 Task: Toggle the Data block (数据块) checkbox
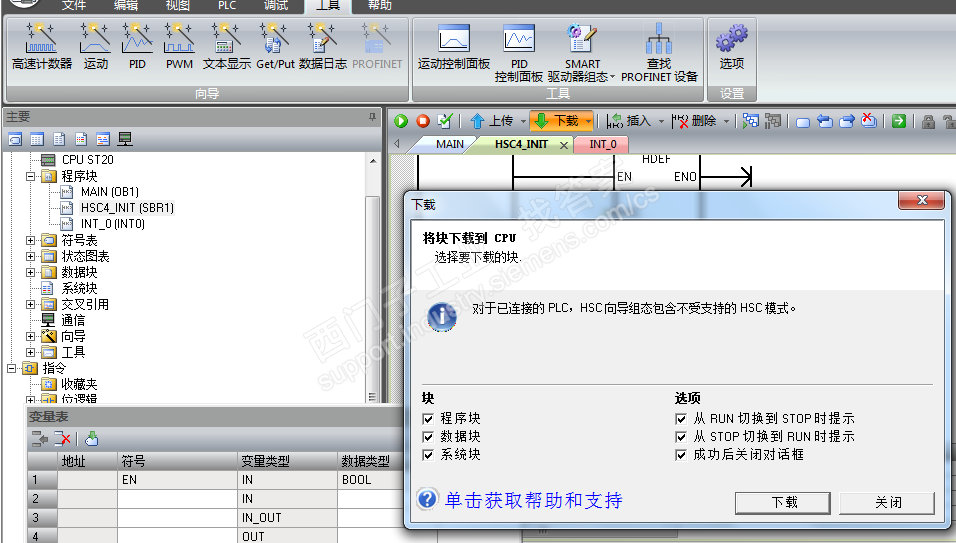(x=428, y=437)
